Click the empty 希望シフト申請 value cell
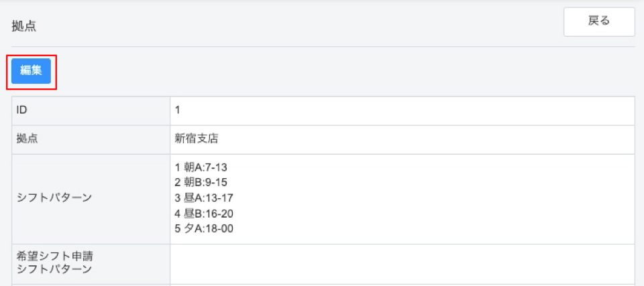The height and width of the screenshot is (286, 644). click(x=402, y=264)
